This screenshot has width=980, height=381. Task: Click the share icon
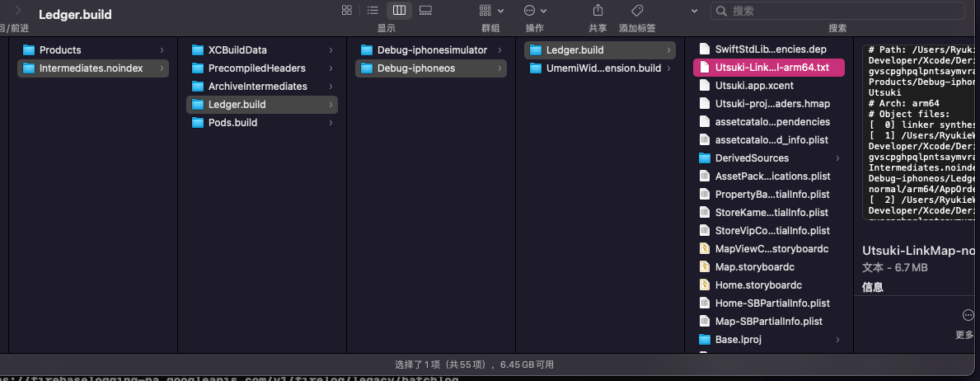pos(598,10)
